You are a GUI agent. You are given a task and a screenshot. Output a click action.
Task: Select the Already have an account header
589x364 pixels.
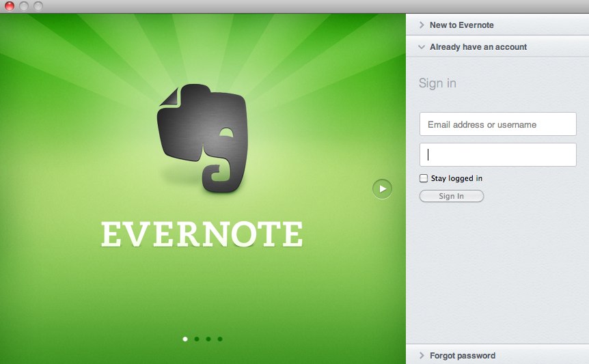point(478,47)
